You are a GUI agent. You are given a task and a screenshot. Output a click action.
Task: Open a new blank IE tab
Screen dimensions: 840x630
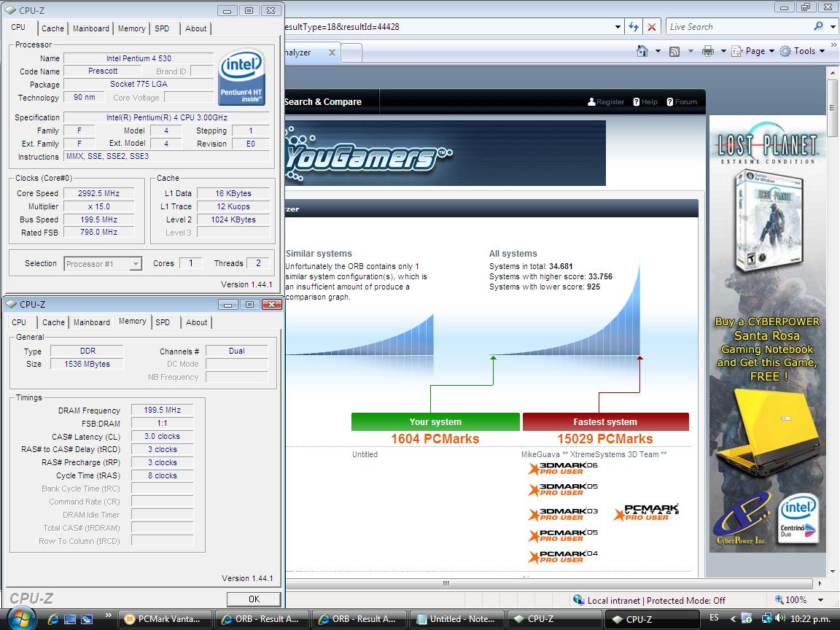tap(351, 53)
